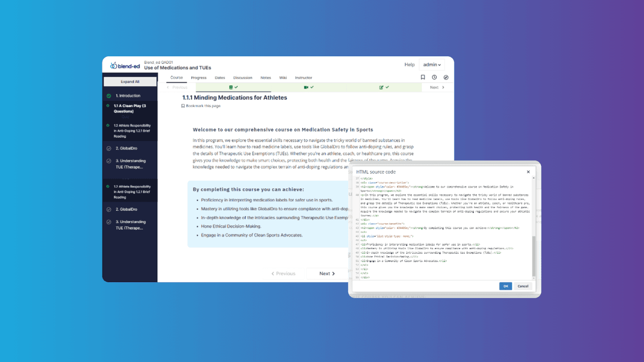Select the compass explore icon near the tabs

coord(446,77)
